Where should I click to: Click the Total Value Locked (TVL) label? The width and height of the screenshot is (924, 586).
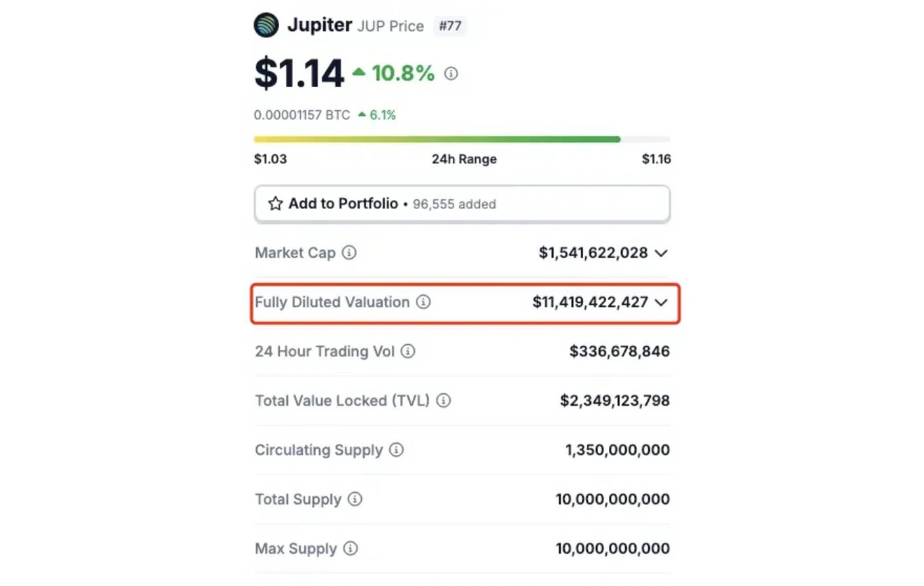tap(342, 400)
